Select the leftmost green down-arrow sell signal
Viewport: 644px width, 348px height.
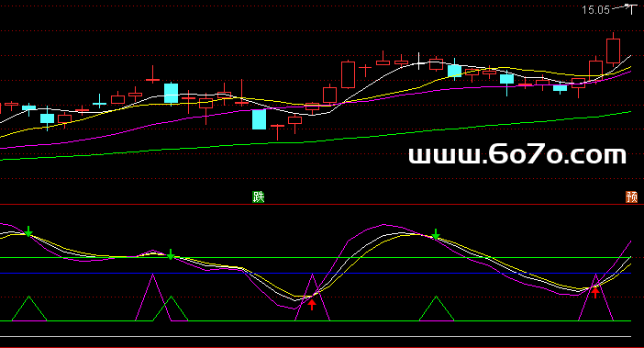point(28,231)
